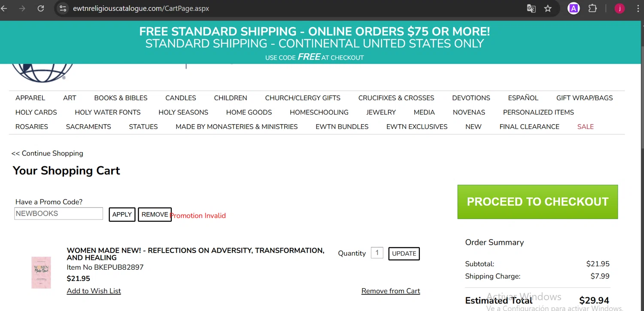Reload the page with refresh icon

pos(41,8)
